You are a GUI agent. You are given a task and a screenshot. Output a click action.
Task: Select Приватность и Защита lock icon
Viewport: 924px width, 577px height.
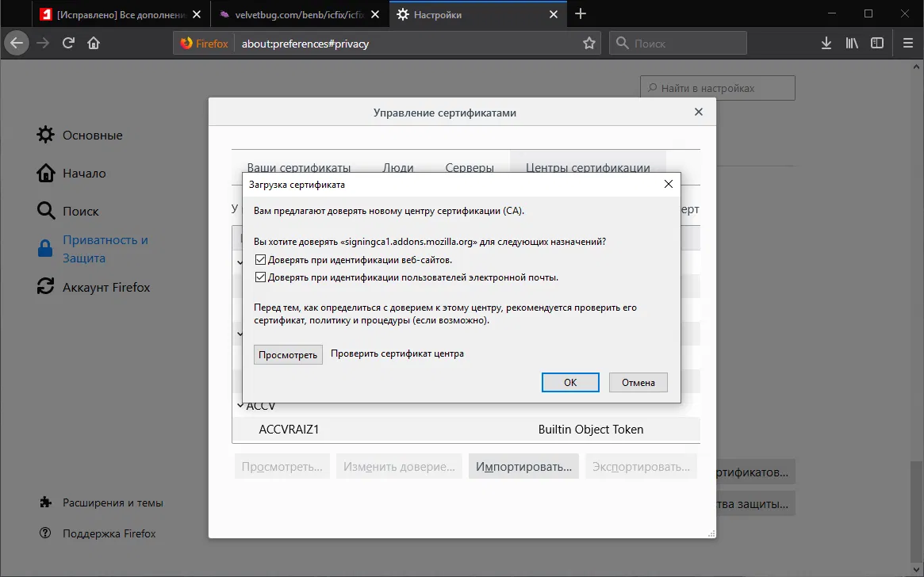coord(45,248)
